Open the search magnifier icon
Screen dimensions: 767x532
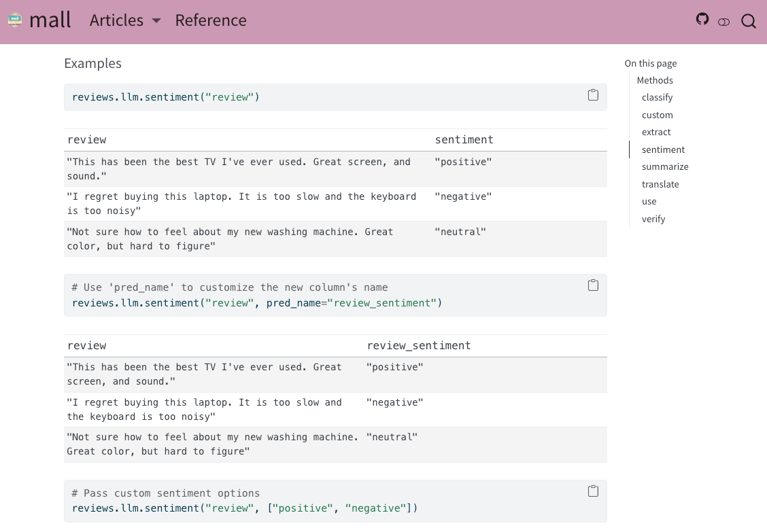coord(748,21)
